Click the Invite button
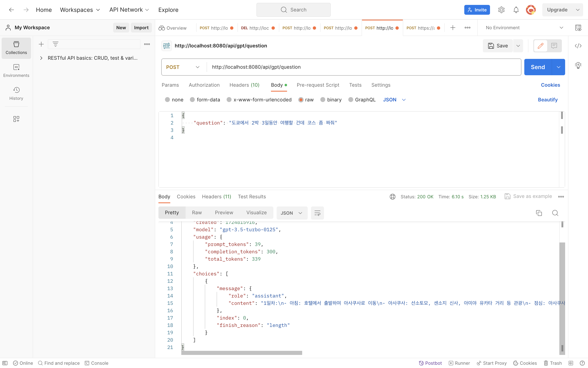 pos(477,10)
